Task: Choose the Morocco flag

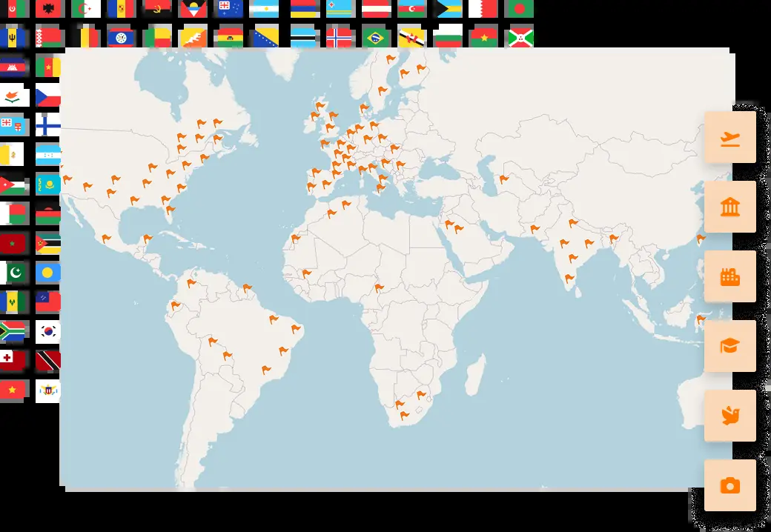Action: (13, 243)
